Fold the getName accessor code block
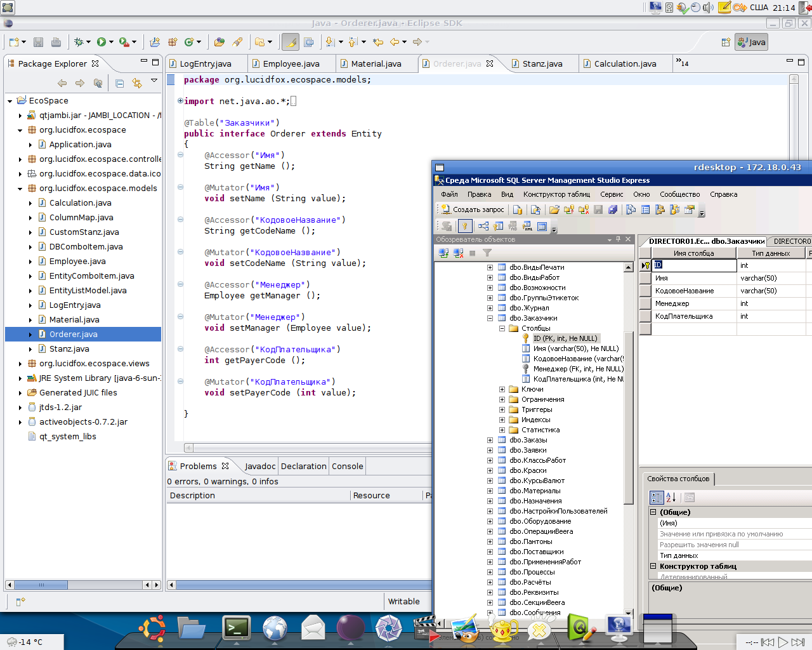812x650 pixels. (x=181, y=154)
